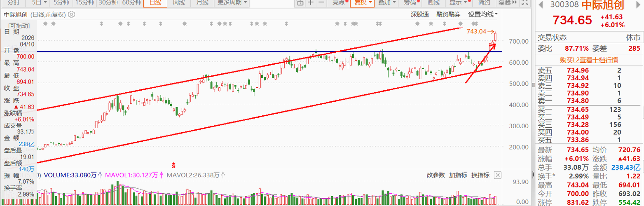The image size is (644, 206).
Task: Click the first star marker at the chart's top left
Action: tap(45, 24)
